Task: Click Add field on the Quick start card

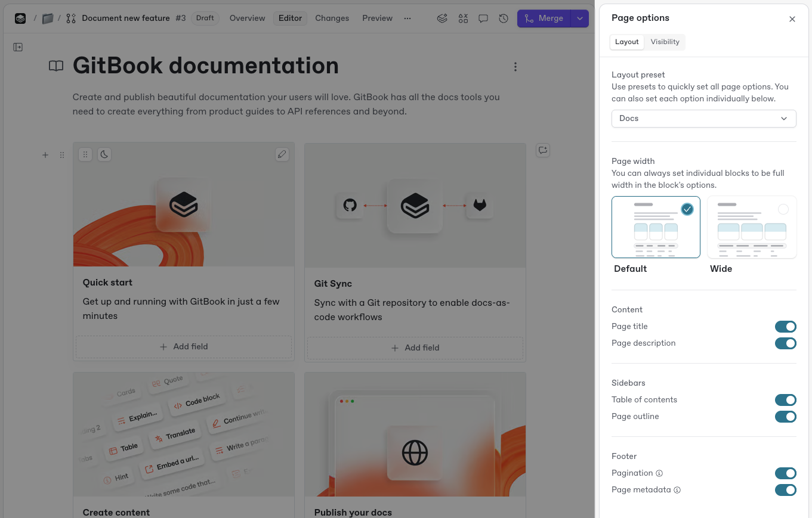Action: [183, 346]
